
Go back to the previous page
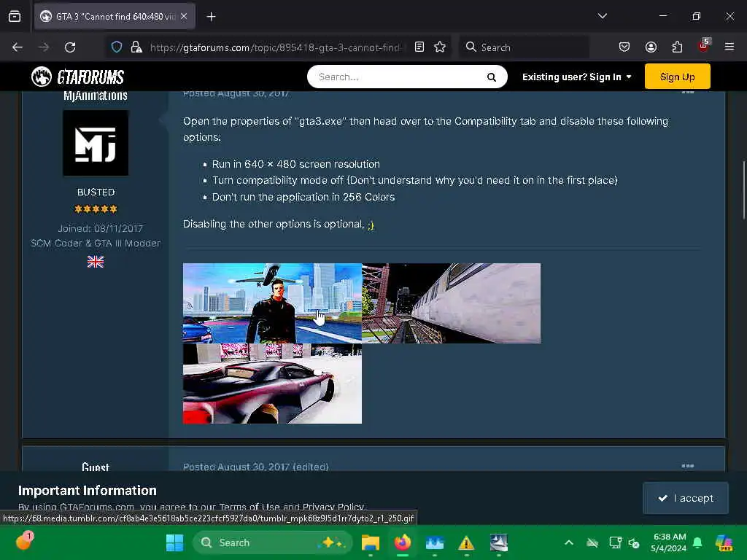(x=18, y=47)
